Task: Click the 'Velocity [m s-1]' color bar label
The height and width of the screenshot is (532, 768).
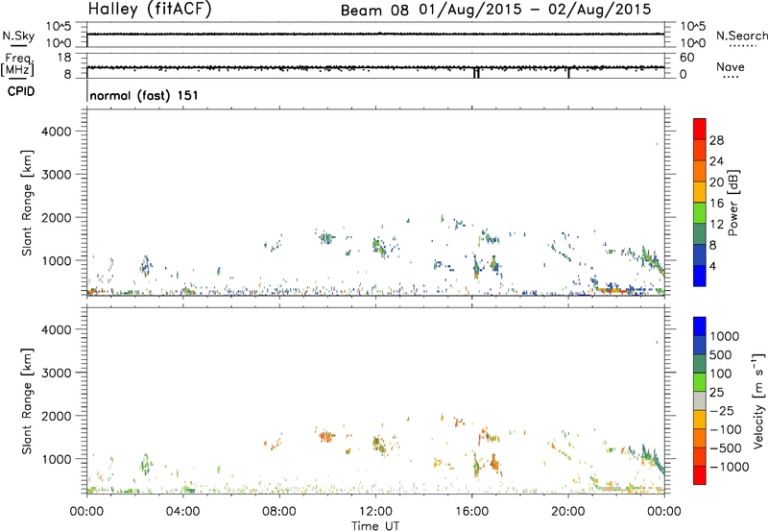Action: (758, 400)
